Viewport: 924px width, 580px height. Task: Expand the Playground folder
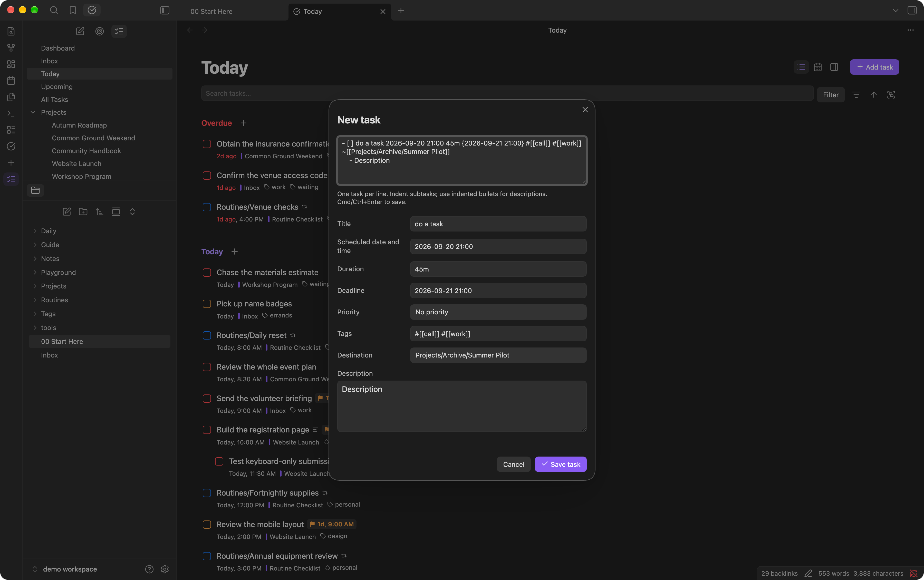tap(35, 272)
